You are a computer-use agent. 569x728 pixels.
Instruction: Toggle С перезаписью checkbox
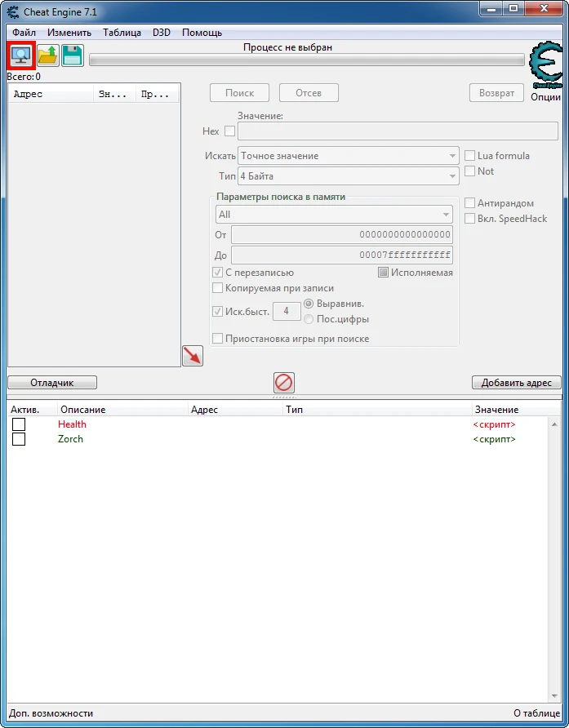217,273
